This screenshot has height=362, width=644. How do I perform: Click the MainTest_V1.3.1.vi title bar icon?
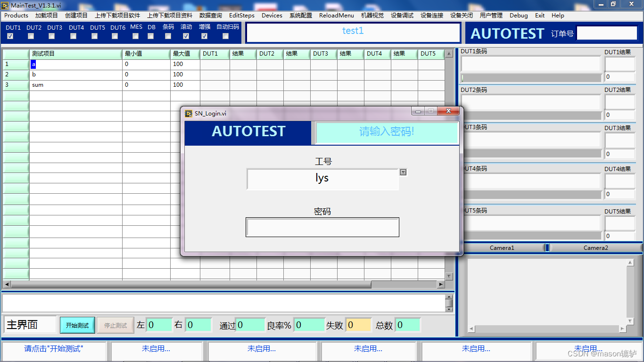click(x=5, y=5)
